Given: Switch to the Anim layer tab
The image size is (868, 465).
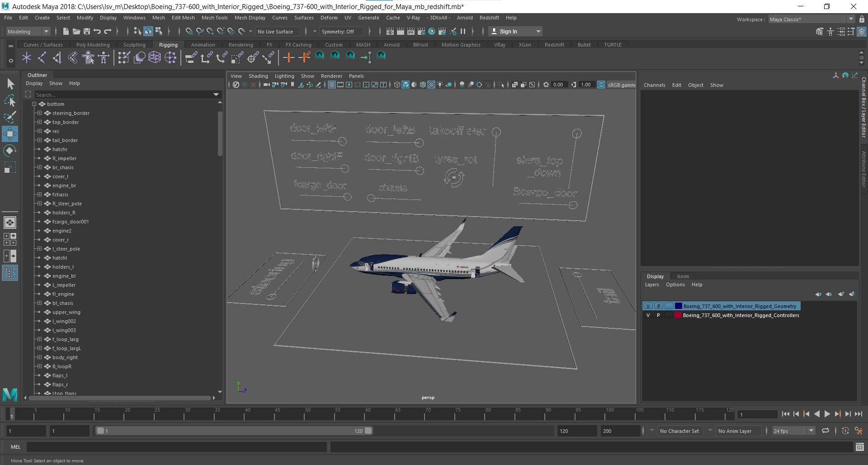Looking at the screenshot, I should [683, 276].
